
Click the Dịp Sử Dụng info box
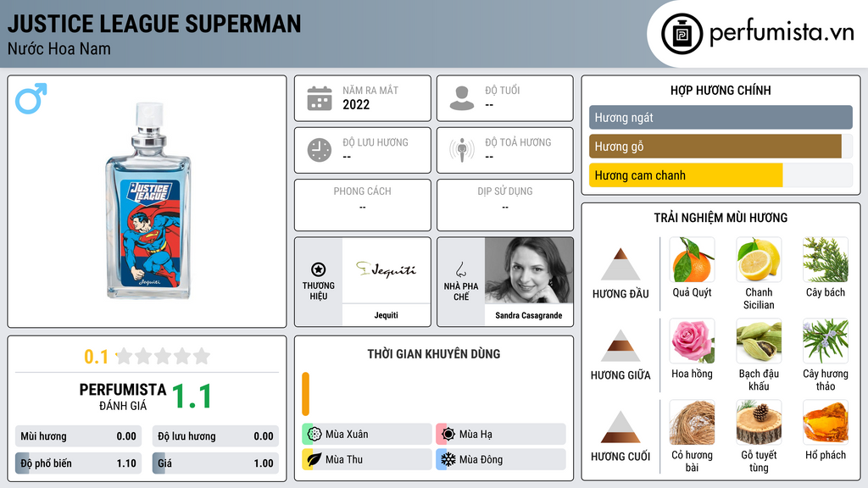pos(505,205)
